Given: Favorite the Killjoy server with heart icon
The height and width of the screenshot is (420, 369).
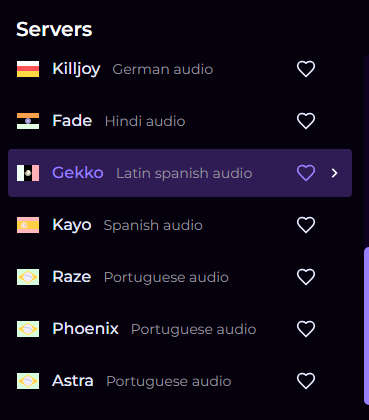Looking at the screenshot, I should (306, 69).
